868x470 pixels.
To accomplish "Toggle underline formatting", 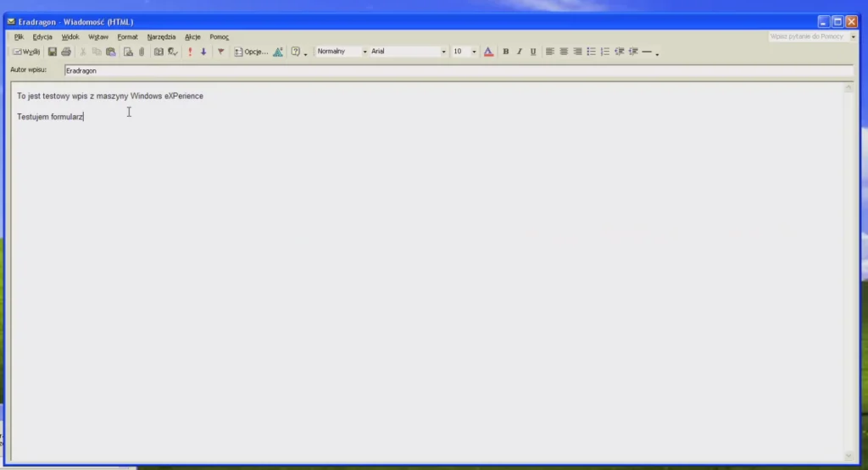I will 533,52.
